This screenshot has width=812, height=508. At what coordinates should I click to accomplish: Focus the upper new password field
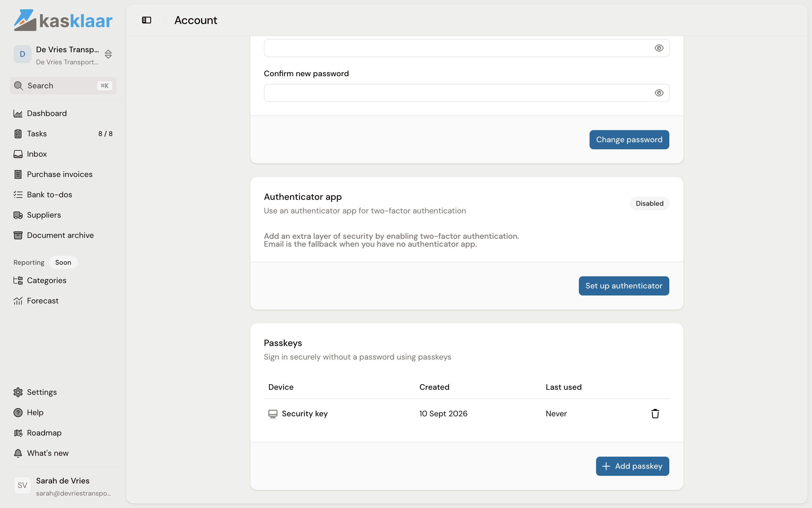tap(467, 48)
